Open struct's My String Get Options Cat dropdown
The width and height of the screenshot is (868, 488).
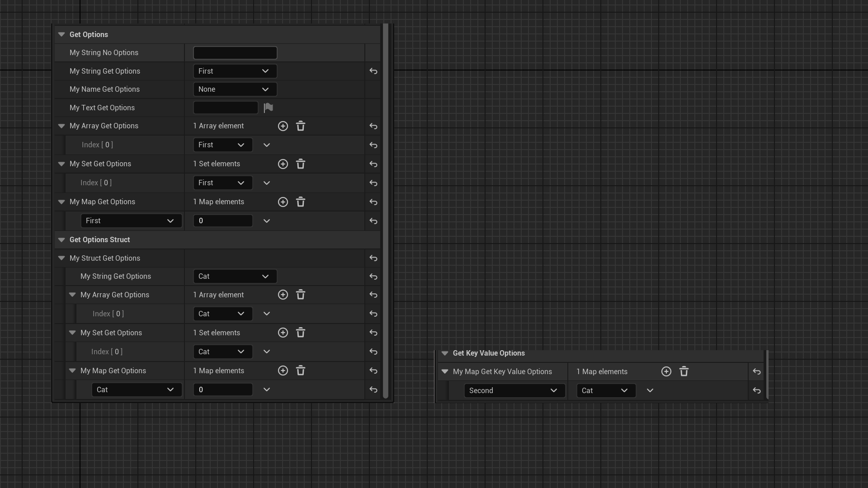[235, 276]
